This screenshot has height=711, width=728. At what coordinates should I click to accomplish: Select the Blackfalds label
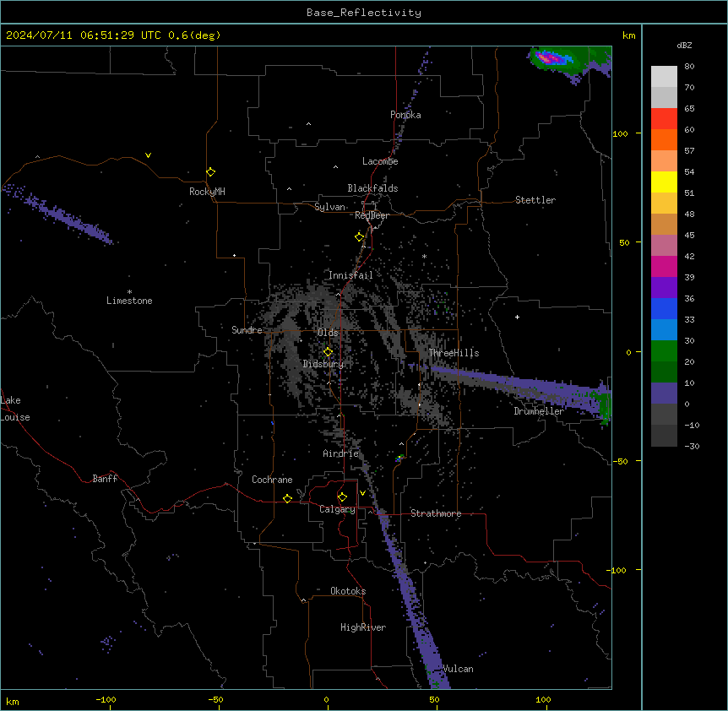(372, 188)
